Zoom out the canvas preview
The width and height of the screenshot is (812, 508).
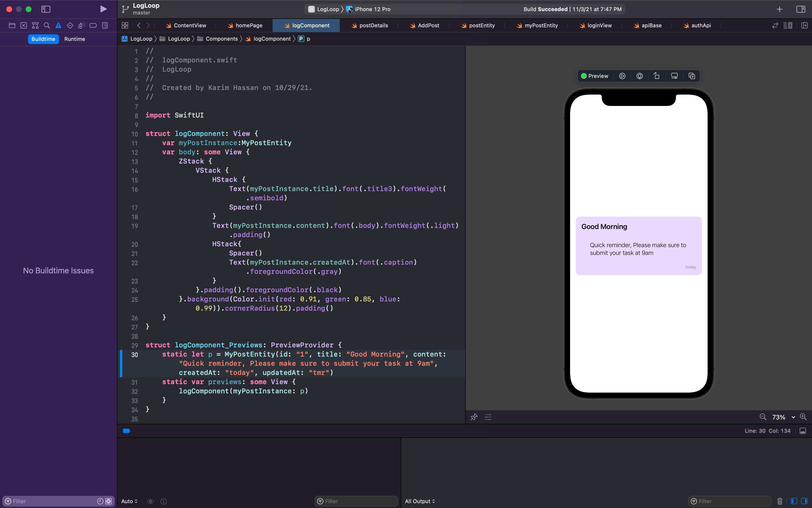(763, 417)
